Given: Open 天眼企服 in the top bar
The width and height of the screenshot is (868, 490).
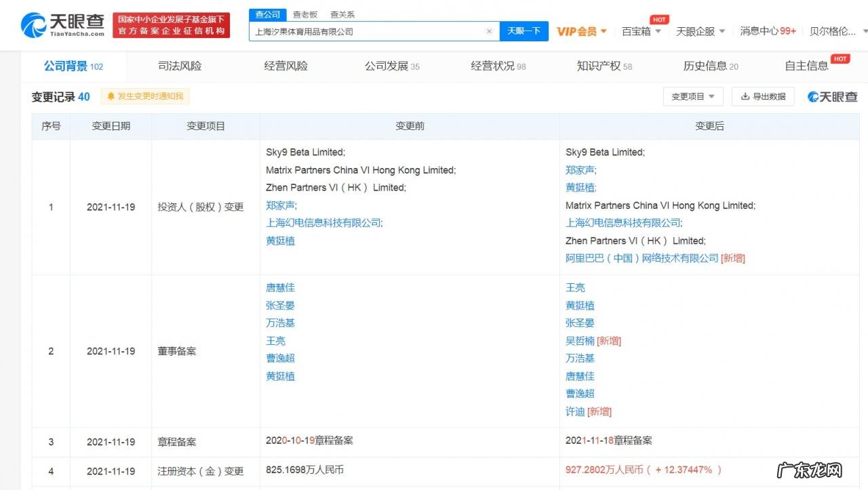Looking at the screenshot, I should 696,31.
